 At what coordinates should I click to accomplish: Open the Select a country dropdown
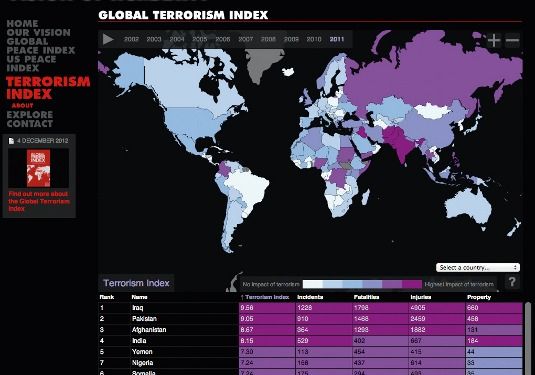[x=478, y=268]
